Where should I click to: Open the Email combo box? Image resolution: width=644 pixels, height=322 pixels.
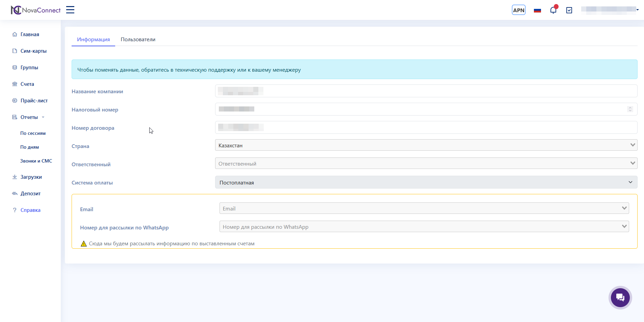[424, 208]
